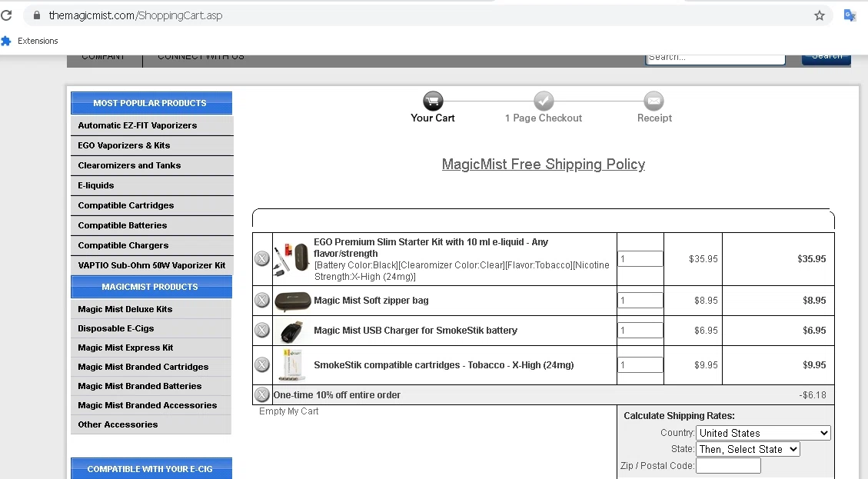Viewport: 868px width, 479px height.
Task: Remove SmokeStik compatible cartridges item
Action: (262, 365)
